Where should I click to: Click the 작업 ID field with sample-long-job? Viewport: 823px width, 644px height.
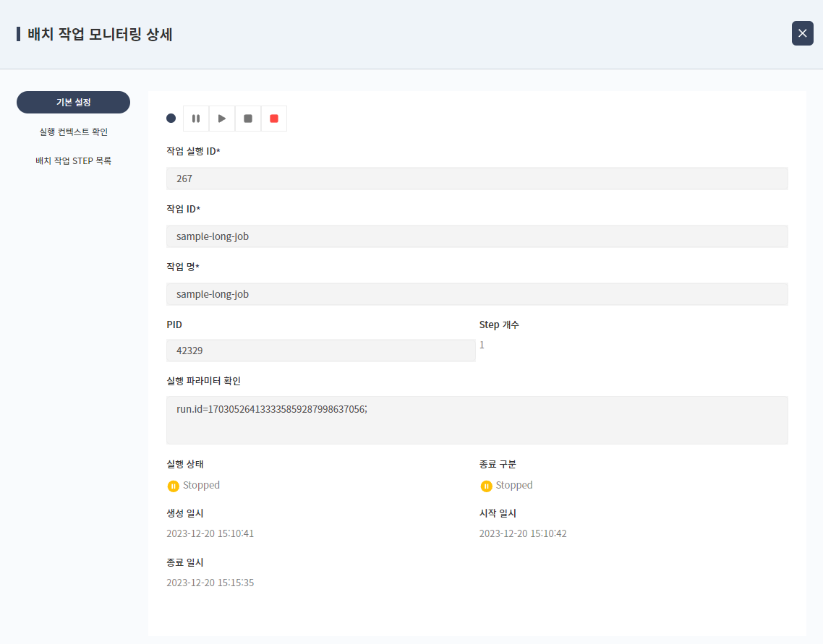coord(477,236)
